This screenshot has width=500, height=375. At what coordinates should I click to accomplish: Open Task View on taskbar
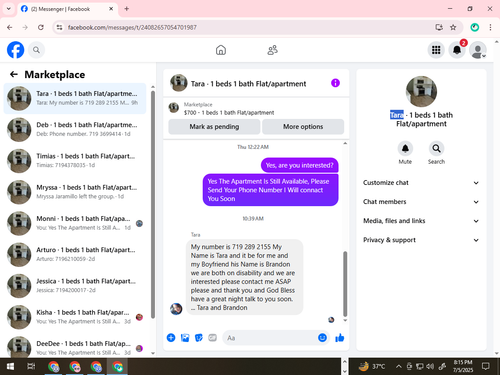[31, 367]
